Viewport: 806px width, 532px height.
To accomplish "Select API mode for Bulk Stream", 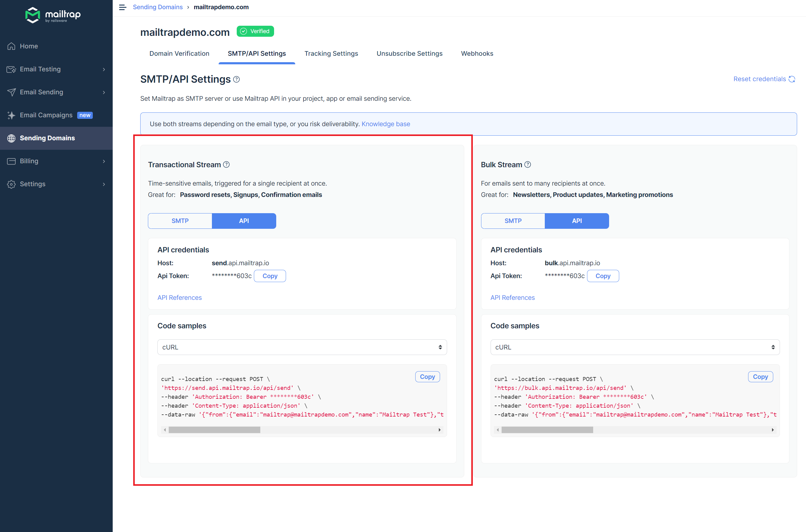I will point(577,221).
